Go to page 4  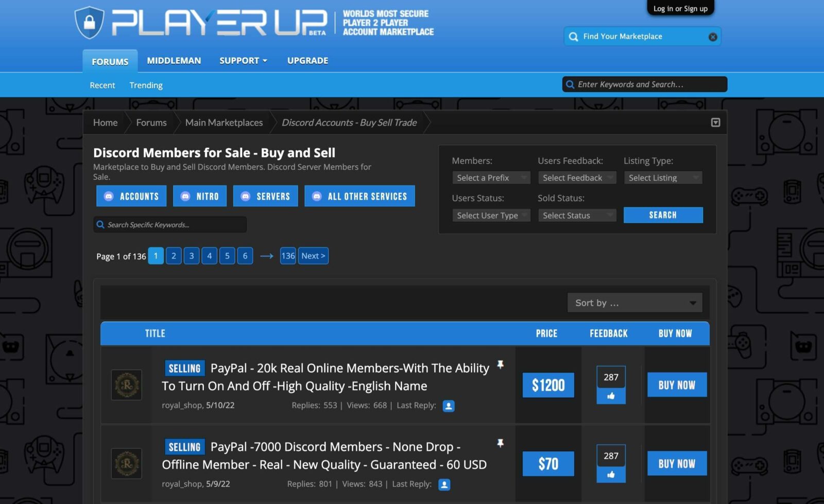[209, 256]
